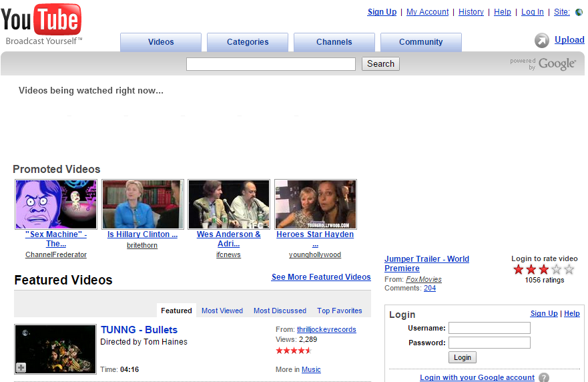Click See More Featured Videos link
Screen dimensions: 588x382
coord(321,277)
